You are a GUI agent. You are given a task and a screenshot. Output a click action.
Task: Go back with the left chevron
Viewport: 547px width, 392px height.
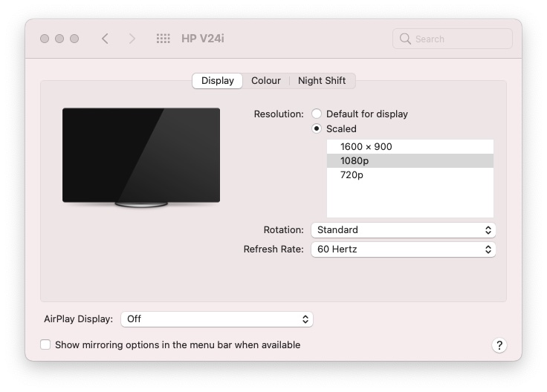tap(105, 39)
